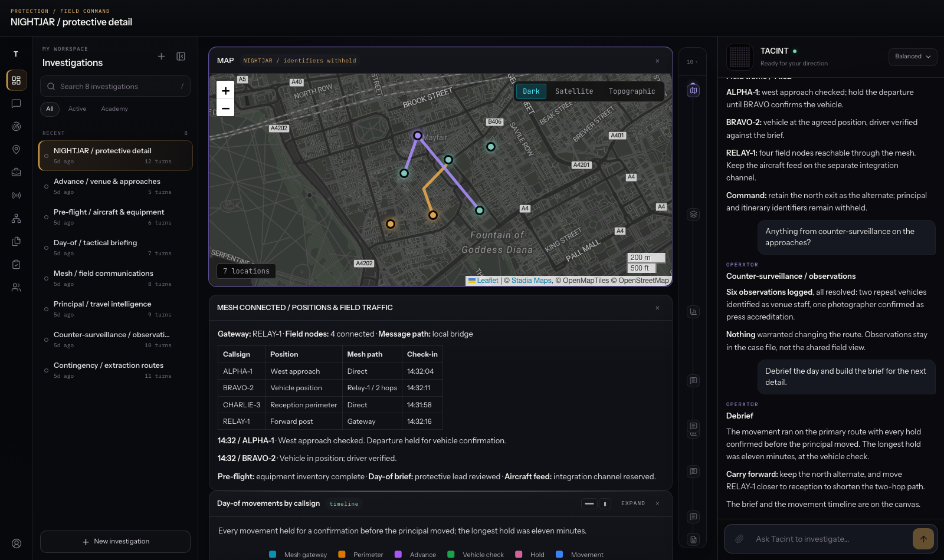Switch map to Topographic style

[x=632, y=91]
